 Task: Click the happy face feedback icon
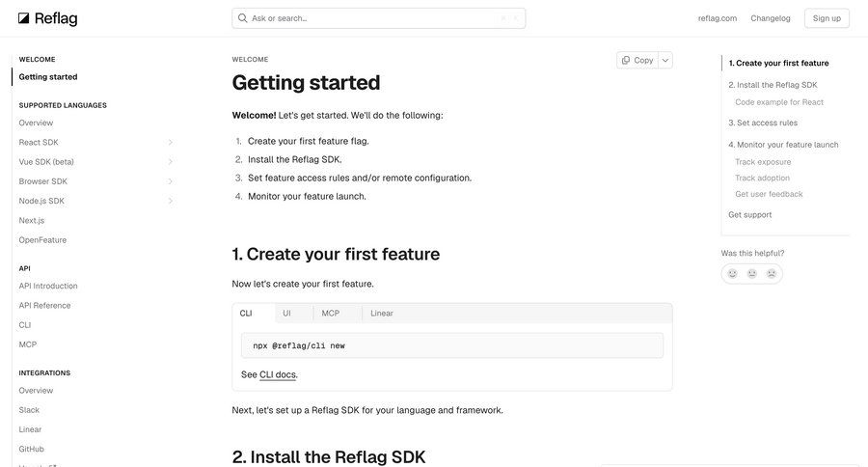pyautogui.click(x=732, y=274)
